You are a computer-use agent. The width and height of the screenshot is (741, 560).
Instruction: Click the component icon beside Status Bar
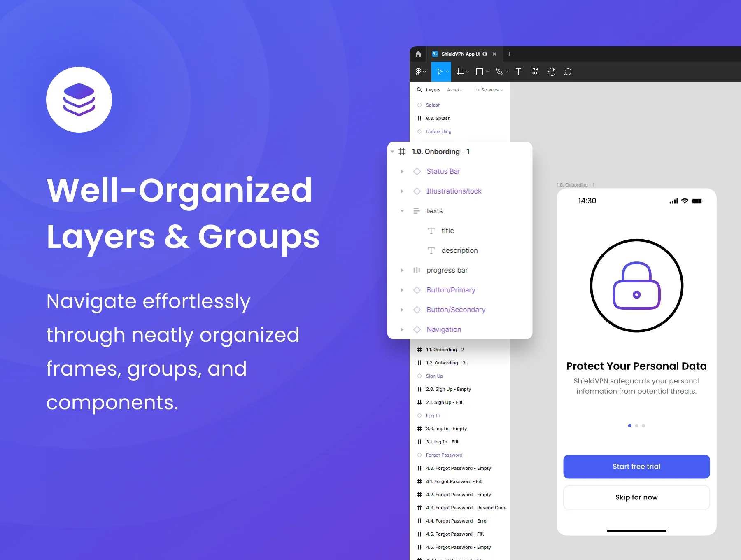tap(417, 171)
